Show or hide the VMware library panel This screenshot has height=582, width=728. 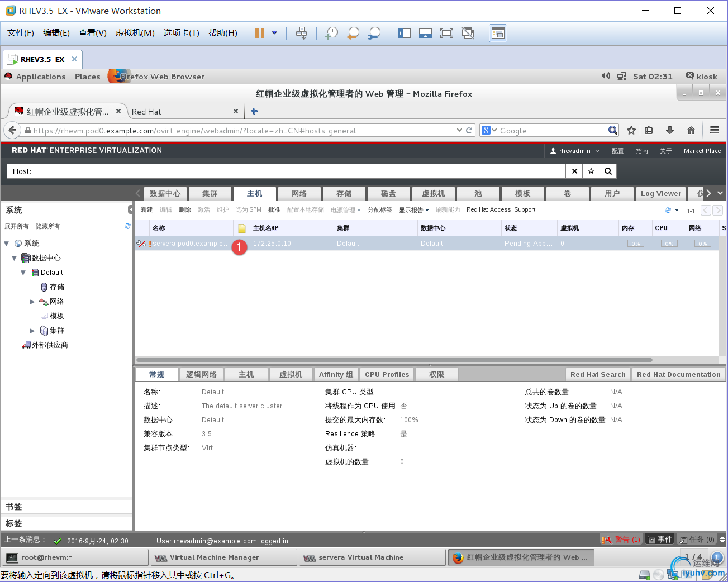[x=404, y=33]
